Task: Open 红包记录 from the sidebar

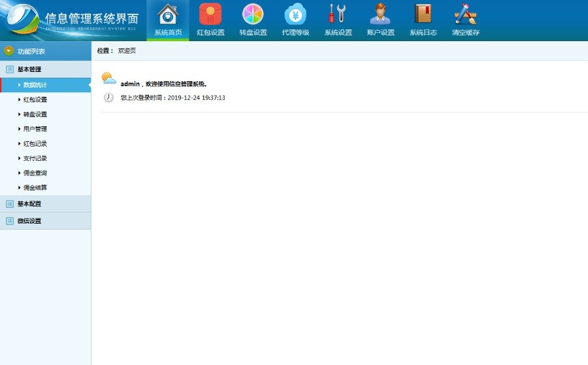Action: [35, 144]
